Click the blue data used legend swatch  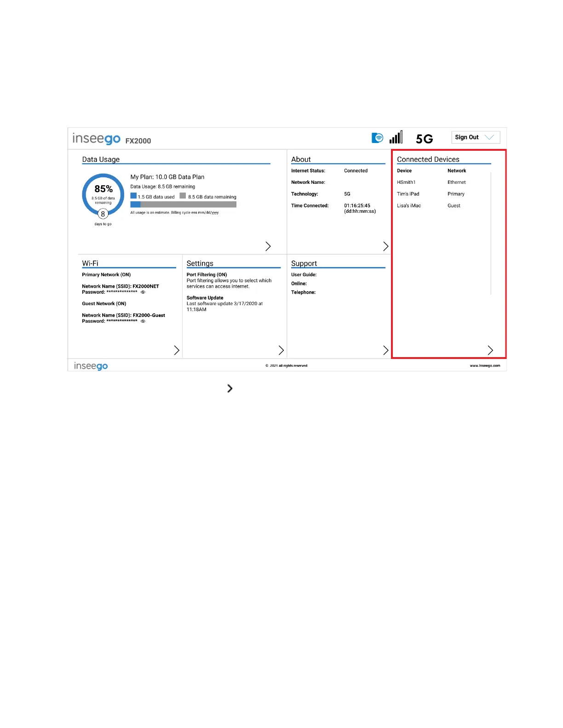coord(133,196)
